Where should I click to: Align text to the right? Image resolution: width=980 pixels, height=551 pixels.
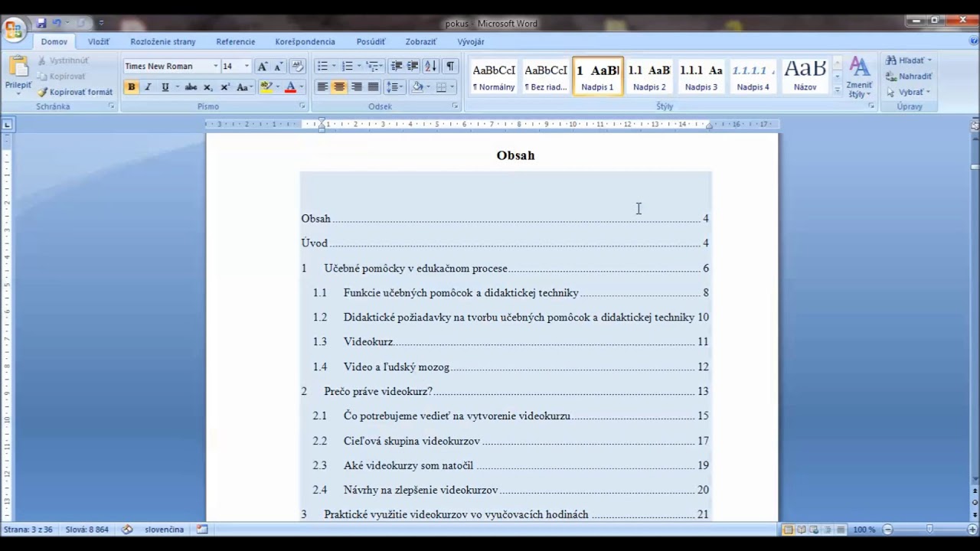[356, 87]
